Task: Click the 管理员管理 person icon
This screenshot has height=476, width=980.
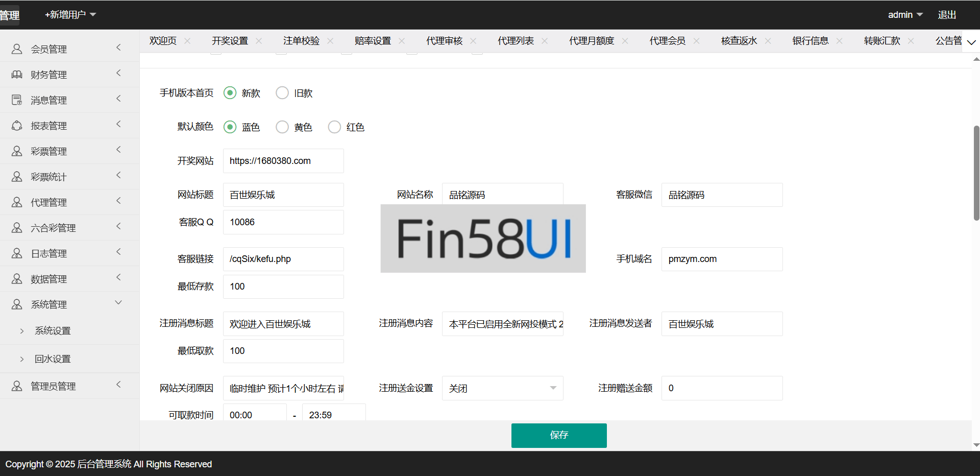Action: point(17,386)
